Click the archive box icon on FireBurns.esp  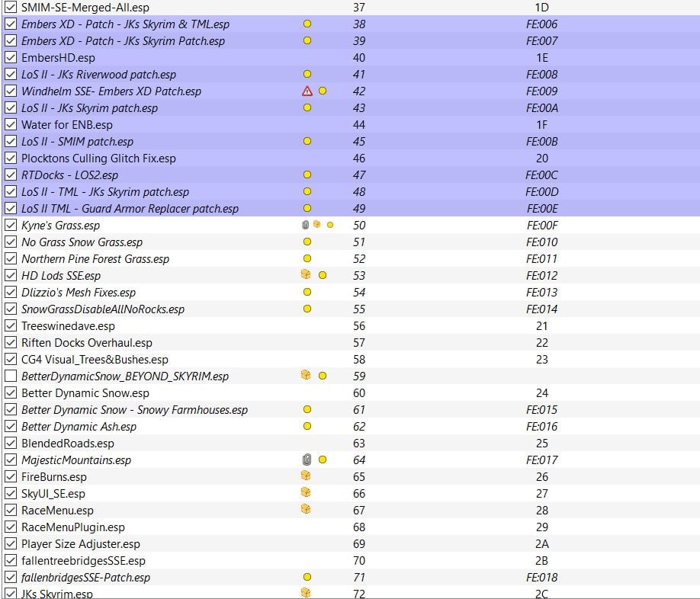306,476
